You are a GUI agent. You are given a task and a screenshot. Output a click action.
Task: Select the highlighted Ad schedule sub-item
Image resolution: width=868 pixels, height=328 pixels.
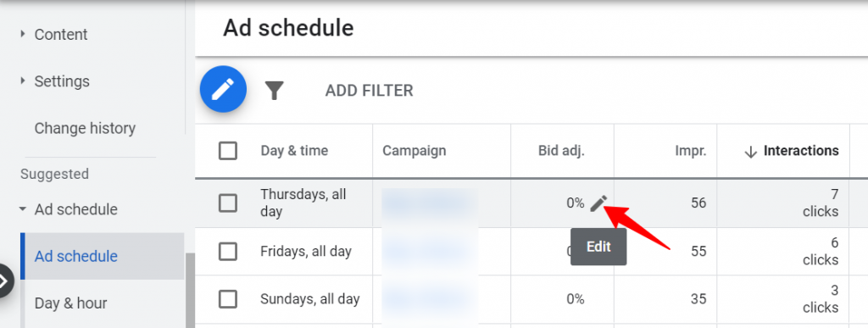click(x=103, y=256)
